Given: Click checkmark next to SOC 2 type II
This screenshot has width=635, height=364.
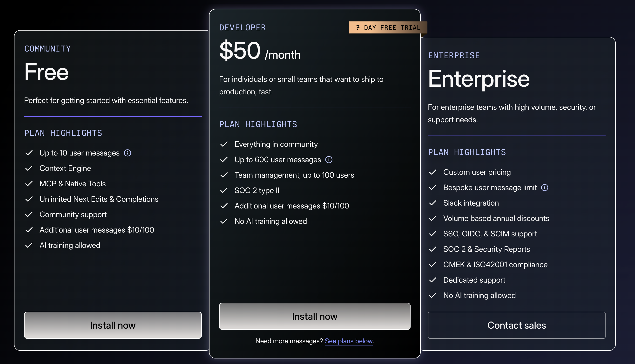Looking at the screenshot, I should (x=224, y=190).
